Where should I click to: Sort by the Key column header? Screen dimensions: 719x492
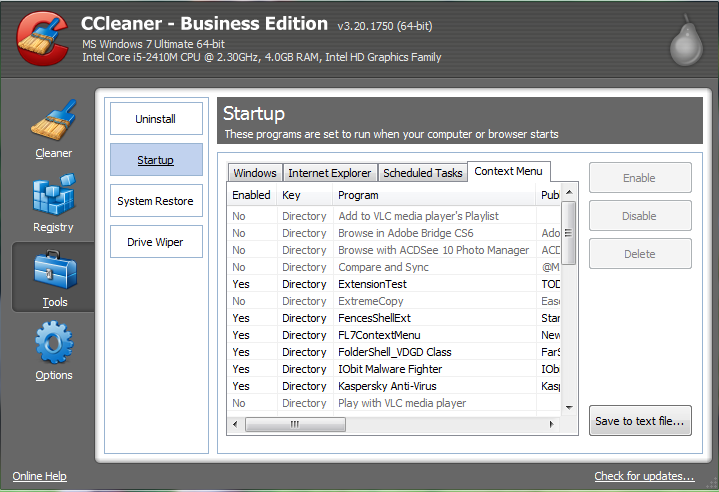pyautogui.click(x=304, y=195)
